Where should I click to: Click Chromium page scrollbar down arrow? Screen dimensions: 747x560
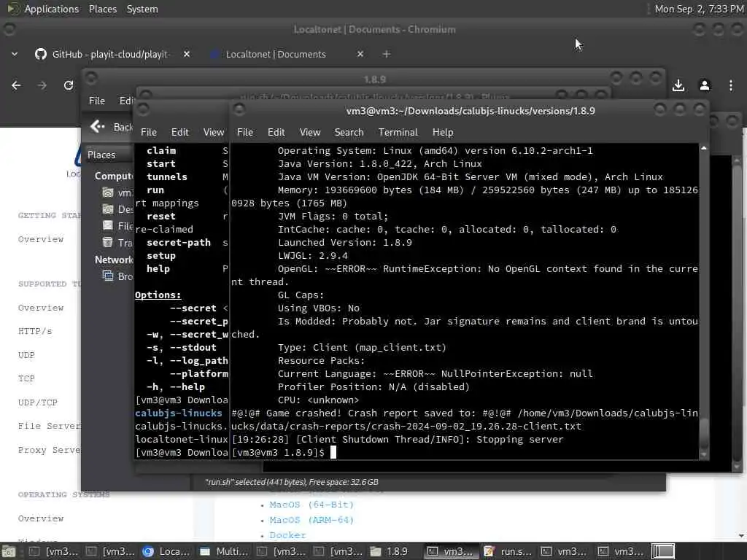(x=742, y=536)
